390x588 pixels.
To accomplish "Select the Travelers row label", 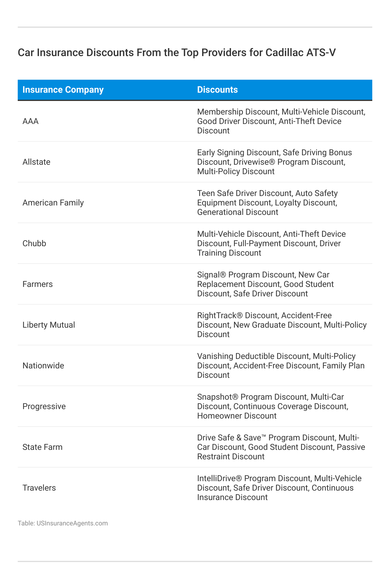I will point(39,488).
